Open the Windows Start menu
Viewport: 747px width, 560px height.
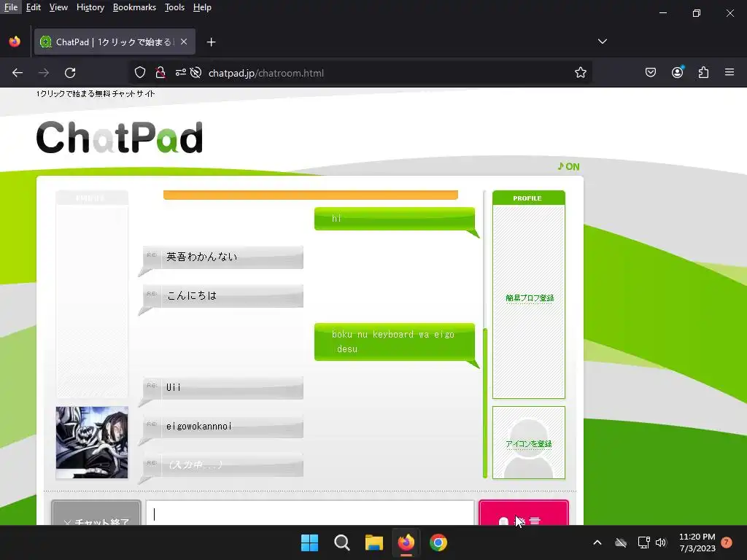[x=309, y=542]
